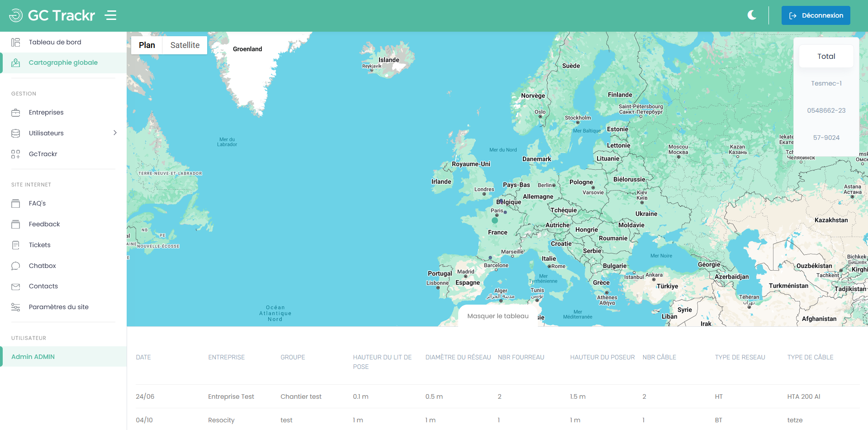This screenshot has height=430, width=868.
Task: Switch the map to Satellite view
Action: click(185, 45)
